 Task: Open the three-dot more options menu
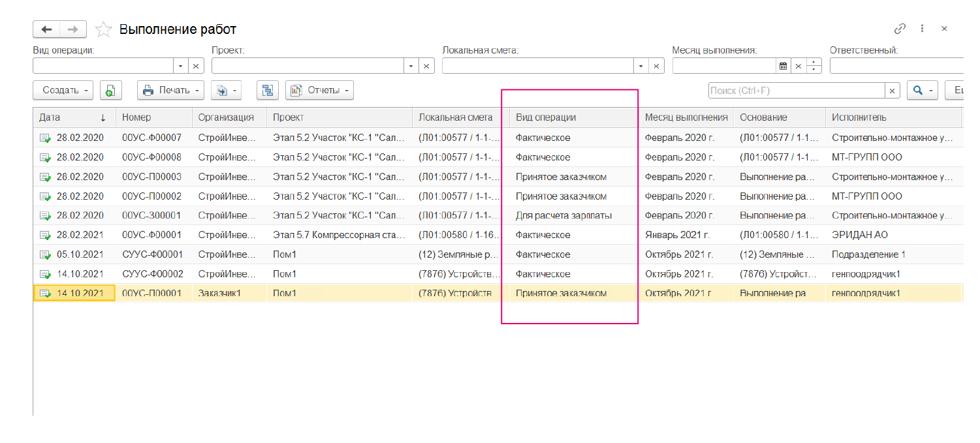[922, 29]
